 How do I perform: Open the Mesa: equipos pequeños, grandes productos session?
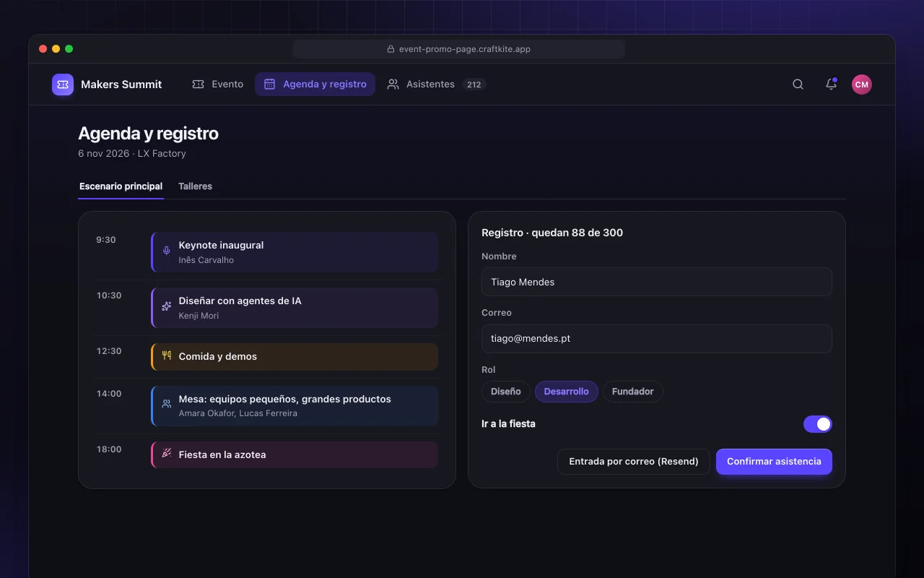tap(295, 406)
